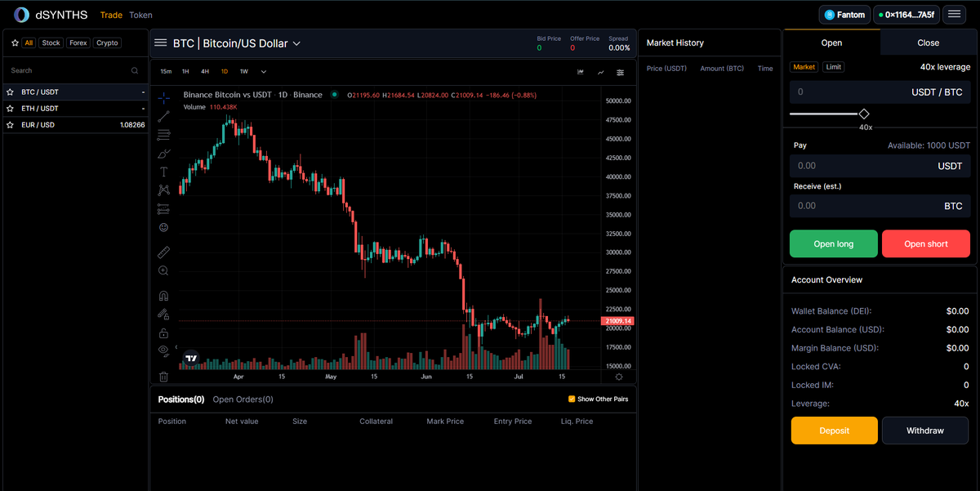The width and height of the screenshot is (980, 491).
Task: Switch to Open Orders(0) tab
Action: coord(243,399)
